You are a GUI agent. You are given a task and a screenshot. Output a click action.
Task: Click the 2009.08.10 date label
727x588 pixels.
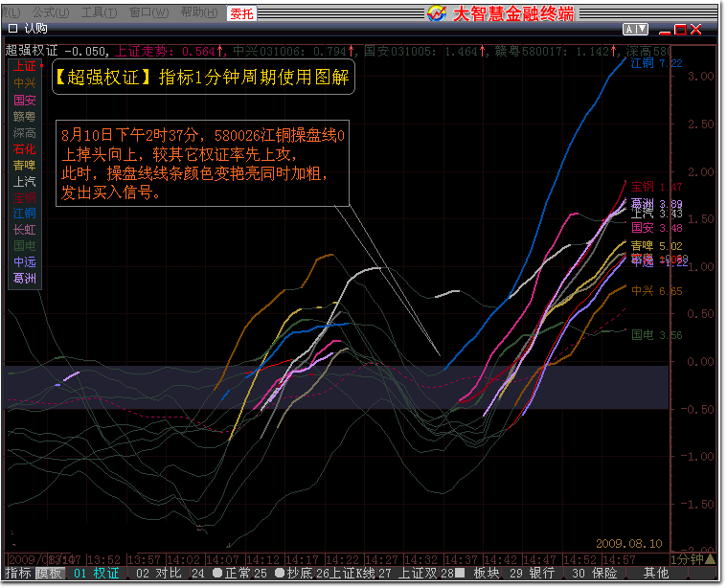[x=629, y=544]
